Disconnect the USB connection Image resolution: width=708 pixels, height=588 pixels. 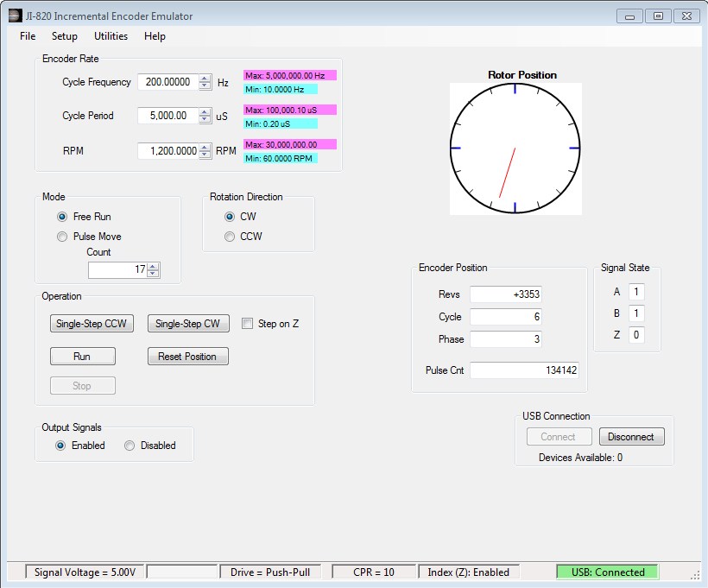click(x=631, y=436)
